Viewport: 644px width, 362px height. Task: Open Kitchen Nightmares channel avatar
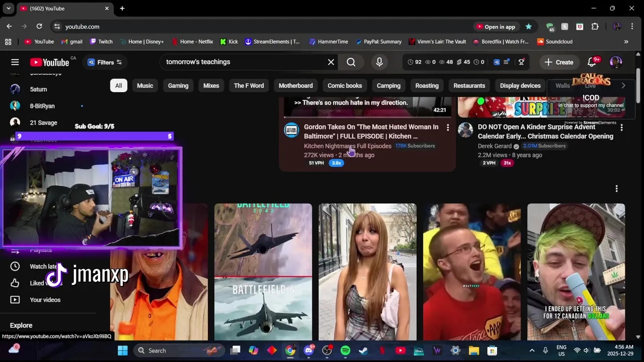click(x=291, y=130)
